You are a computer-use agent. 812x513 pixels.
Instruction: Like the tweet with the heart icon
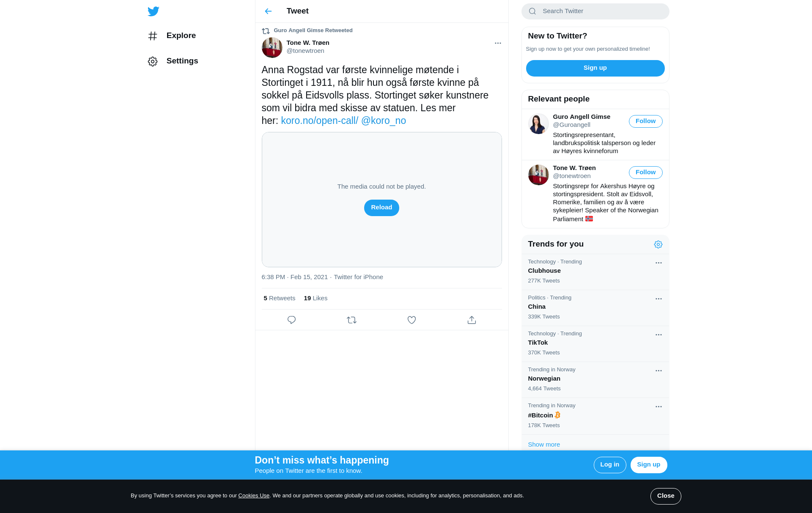click(x=411, y=320)
